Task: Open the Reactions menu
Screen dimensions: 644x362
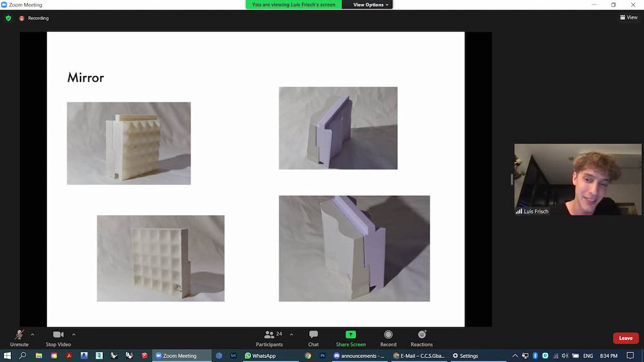Action: pos(422,338)
